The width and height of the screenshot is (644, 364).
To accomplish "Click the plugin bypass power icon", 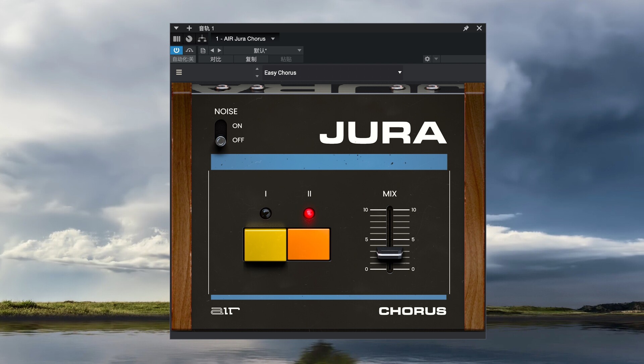I will pyautogui.click(x=176, y=50).
